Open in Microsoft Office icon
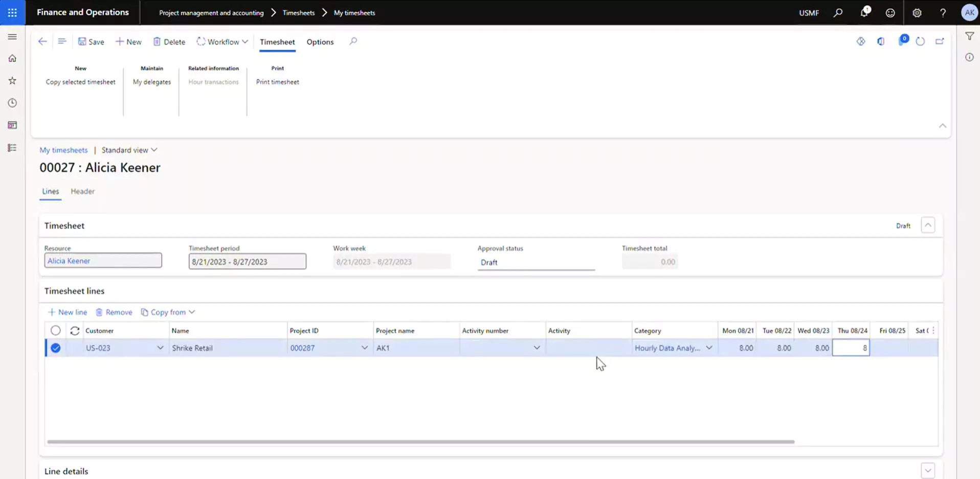This screenshot has width=980, height=479. point(881,41)
